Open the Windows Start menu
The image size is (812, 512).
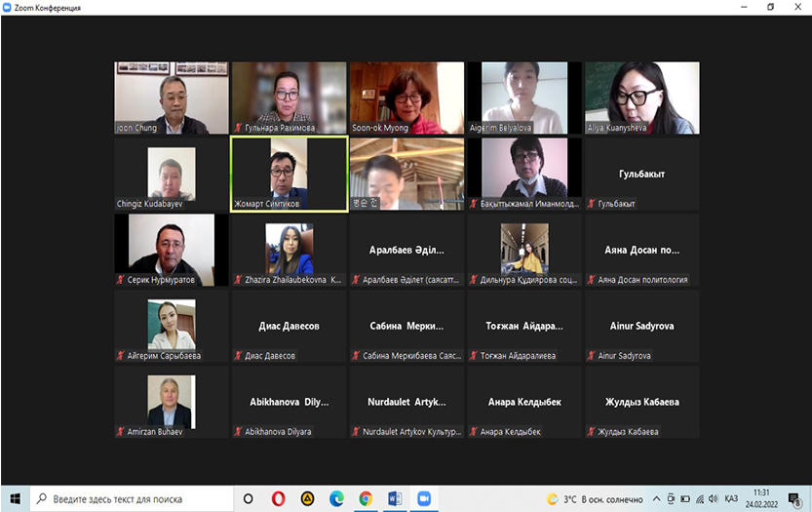tap(15, 498)
